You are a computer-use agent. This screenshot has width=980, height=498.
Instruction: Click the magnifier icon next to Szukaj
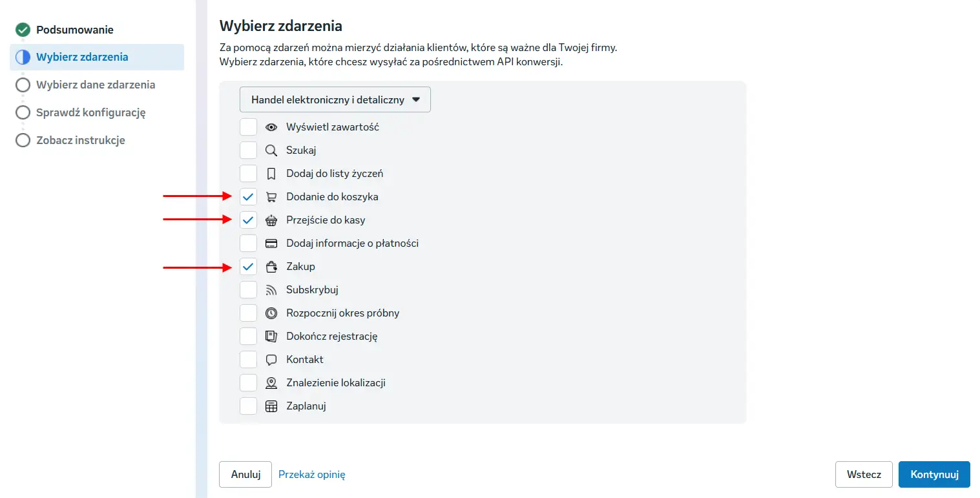pos(271,150)
